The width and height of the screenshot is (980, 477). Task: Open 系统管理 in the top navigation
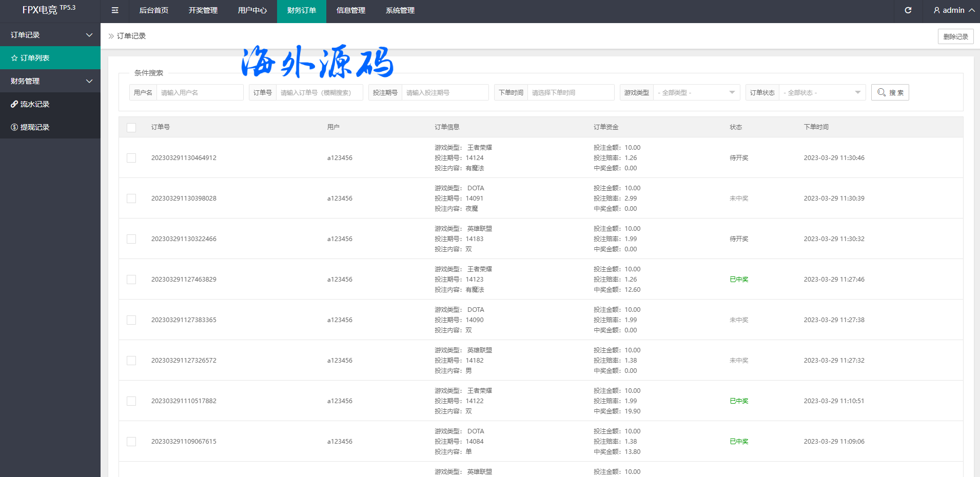coord(400,10)
